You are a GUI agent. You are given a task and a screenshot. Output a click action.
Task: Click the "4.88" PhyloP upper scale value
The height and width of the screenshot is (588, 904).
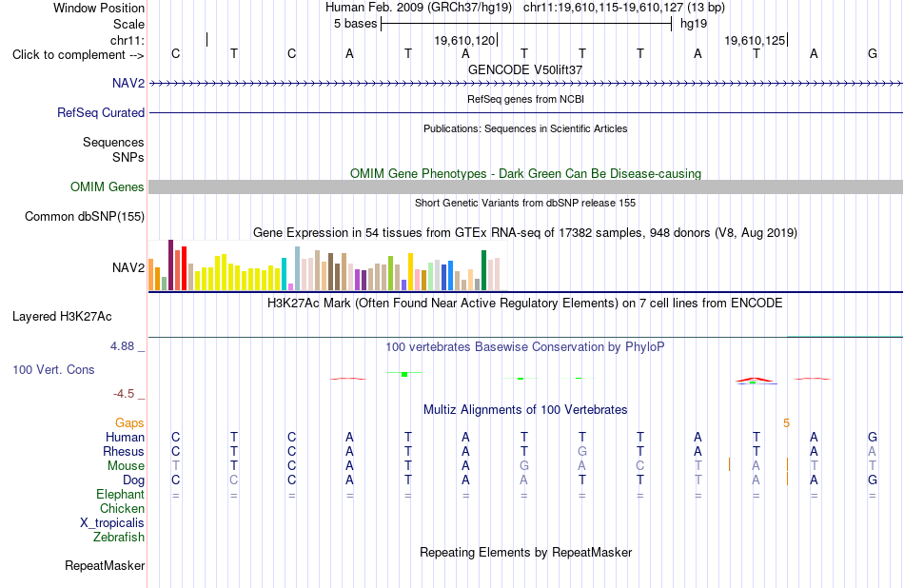122,346
